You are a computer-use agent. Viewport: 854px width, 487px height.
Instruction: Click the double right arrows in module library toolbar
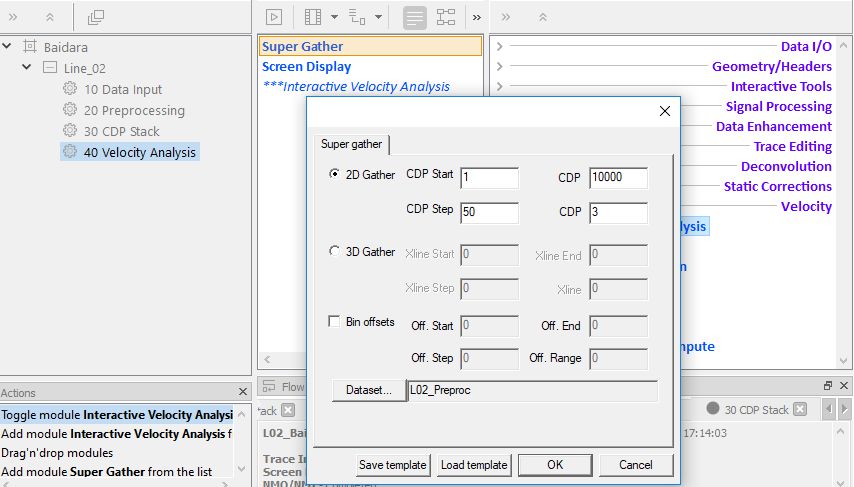[506, 17]
